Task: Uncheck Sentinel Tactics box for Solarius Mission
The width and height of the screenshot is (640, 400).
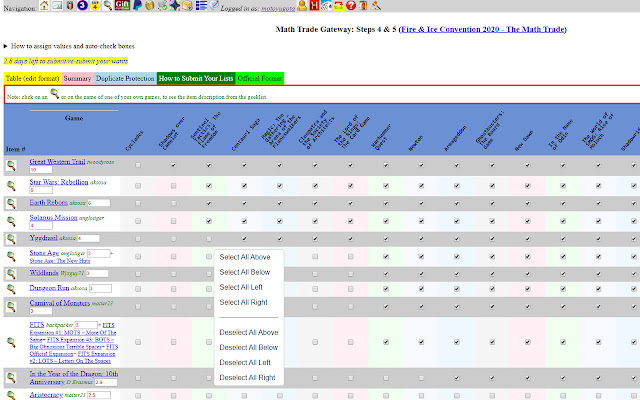Action: [209, 221]
